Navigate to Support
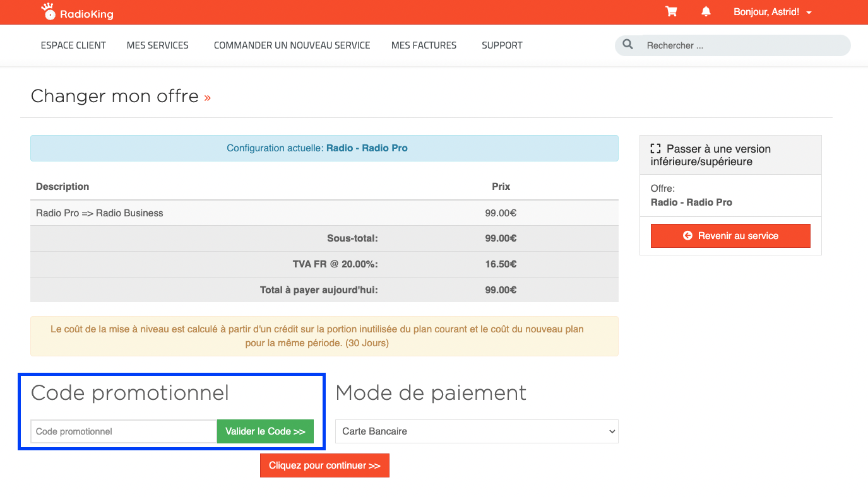Viewport: 868px width, 497px height. click(502, 45)
